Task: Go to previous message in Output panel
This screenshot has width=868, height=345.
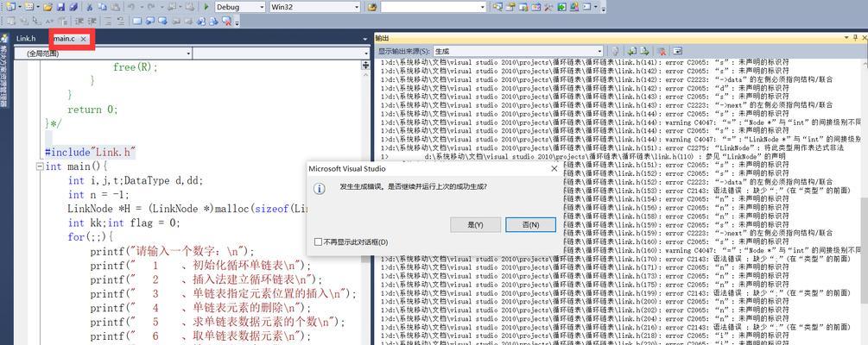Action: 632,51
